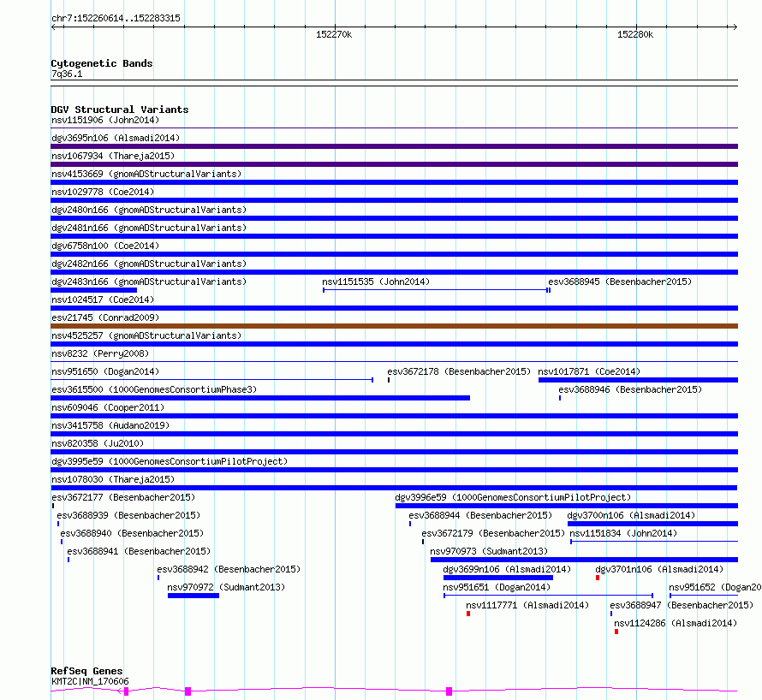Click the nsv609046 (Cooper2011) label
762x700 pixels.
coord(108,407)
